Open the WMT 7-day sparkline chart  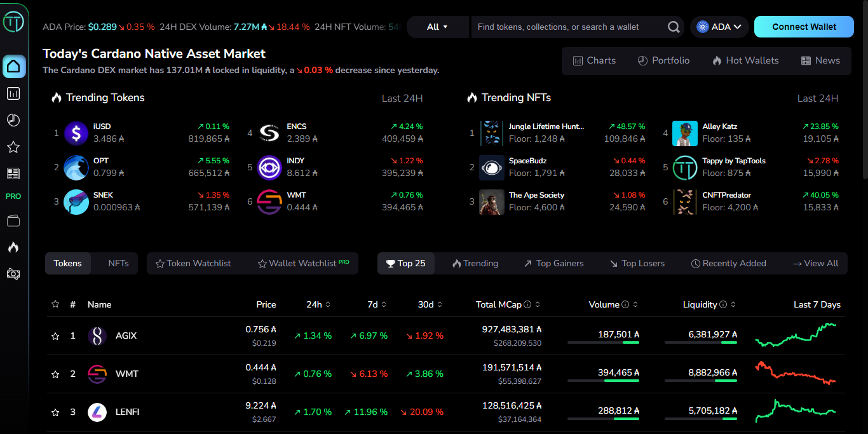(796, 373)
